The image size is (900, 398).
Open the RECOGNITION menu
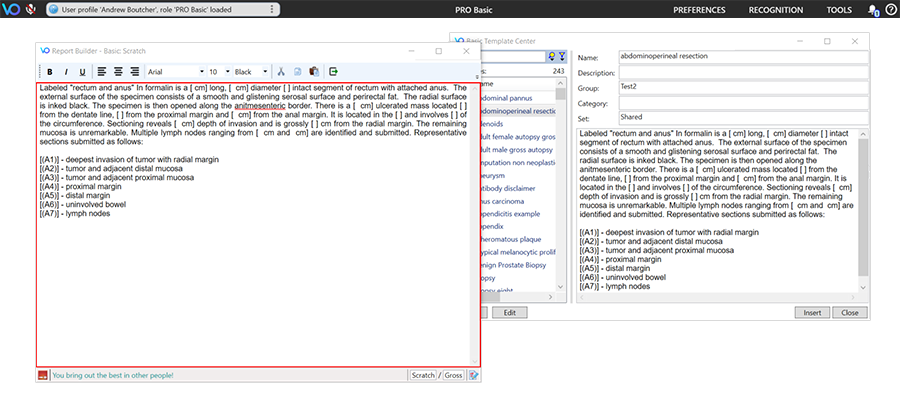(776, 10)
